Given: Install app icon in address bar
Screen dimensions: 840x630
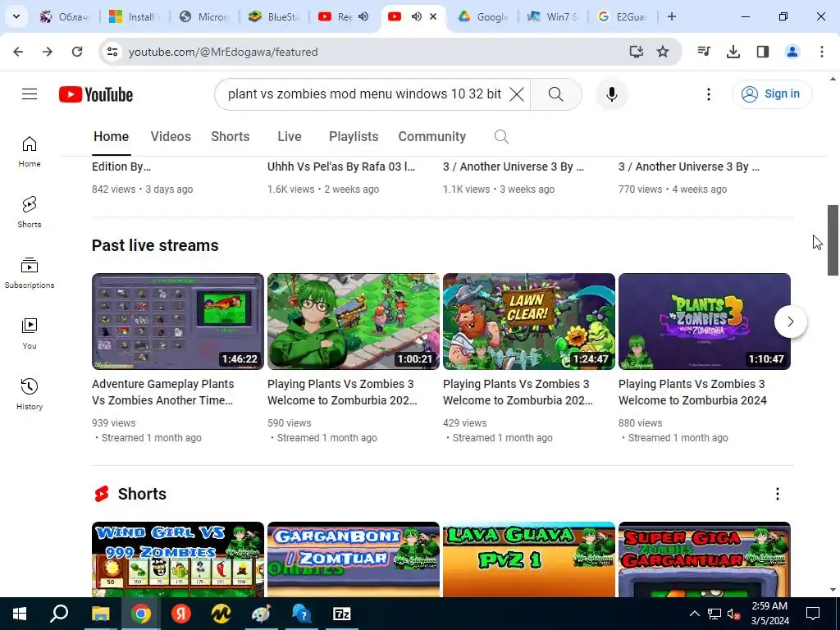Looking at the screenshot, I should 636,52.
